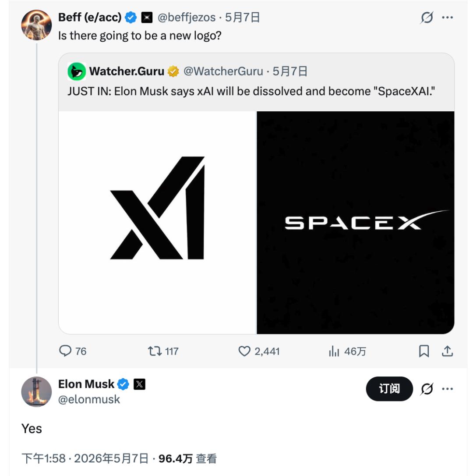Retweet Beff's post with 117 reposts

coord(155,351)
